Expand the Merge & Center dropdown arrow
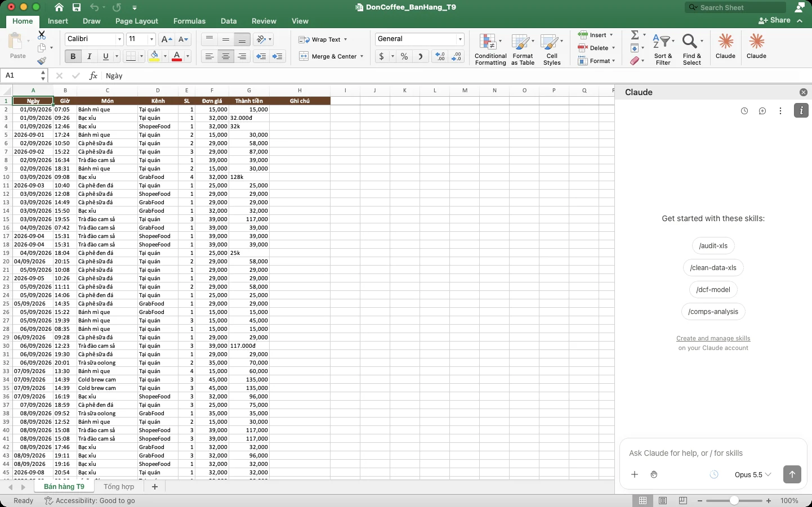 tap(362, 56)
